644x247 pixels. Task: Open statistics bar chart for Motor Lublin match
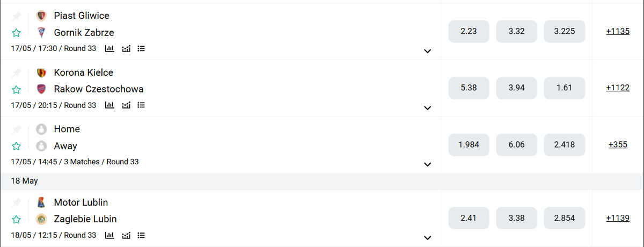[109, 235]
